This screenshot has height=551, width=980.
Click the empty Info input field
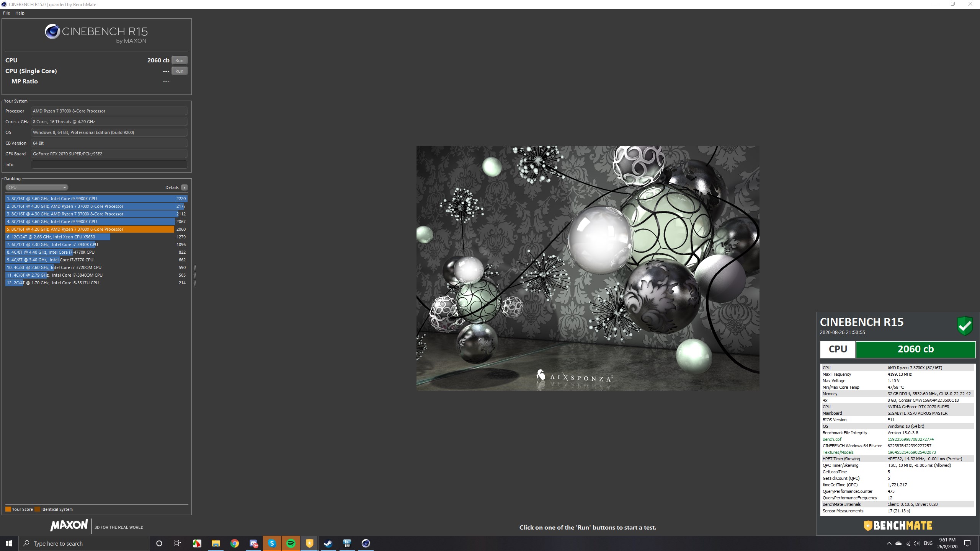coord(109,165)
